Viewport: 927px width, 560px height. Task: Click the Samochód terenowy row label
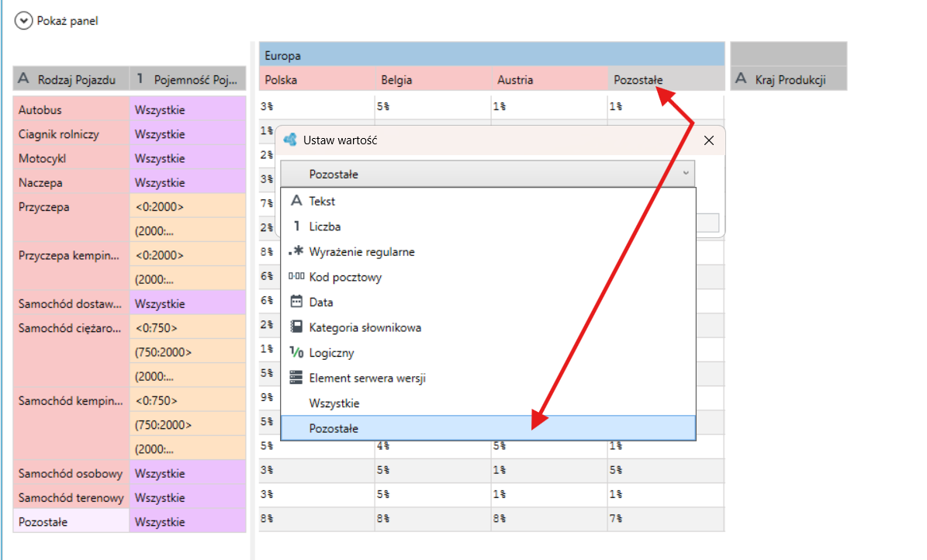click(x=71, y=498)
